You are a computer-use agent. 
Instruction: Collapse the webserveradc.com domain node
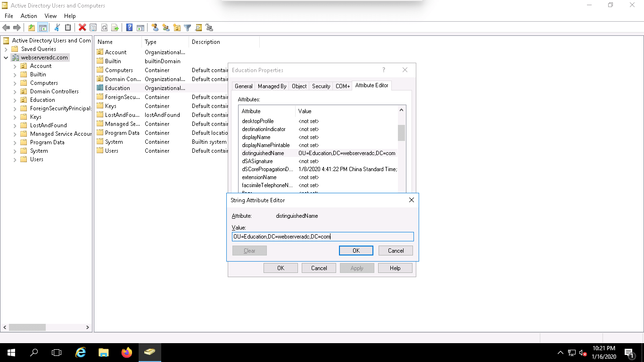click(x=6, y=58)
